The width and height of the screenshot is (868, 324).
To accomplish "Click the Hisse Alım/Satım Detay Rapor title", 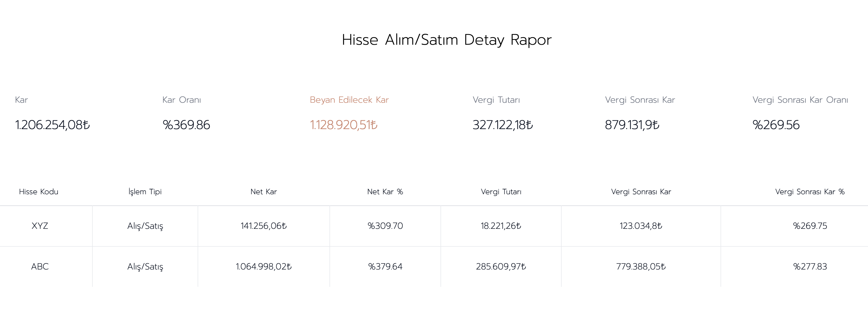I will pos(447,40).
